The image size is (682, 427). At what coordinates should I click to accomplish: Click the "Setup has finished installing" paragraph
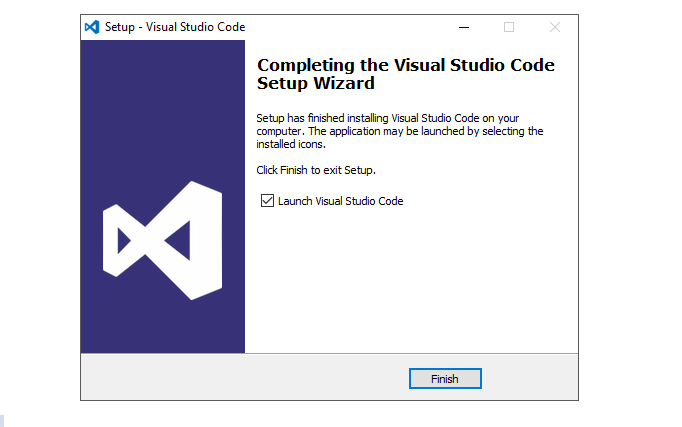[x=400, y=131]
